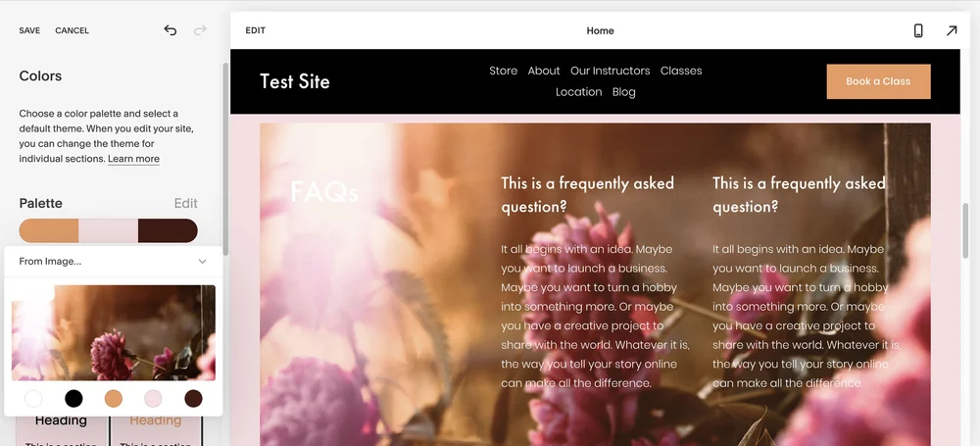This screenshot has width=980, height=446.
Task: Choose the tan orange color swatch
Action: [x=114, y=399]
